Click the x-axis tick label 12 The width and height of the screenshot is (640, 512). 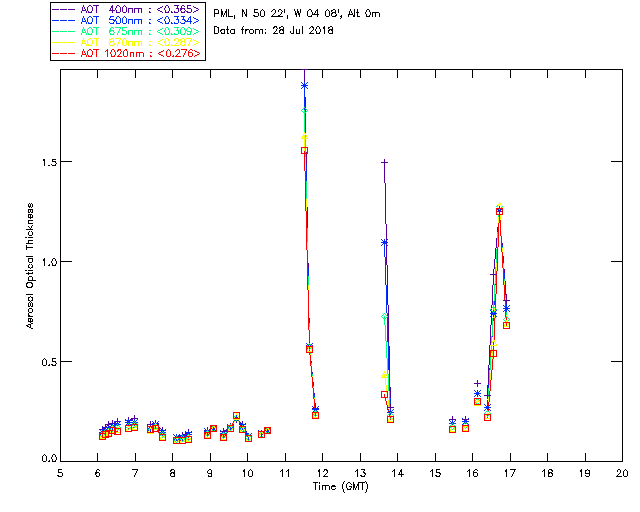click(x=322, y=473)
